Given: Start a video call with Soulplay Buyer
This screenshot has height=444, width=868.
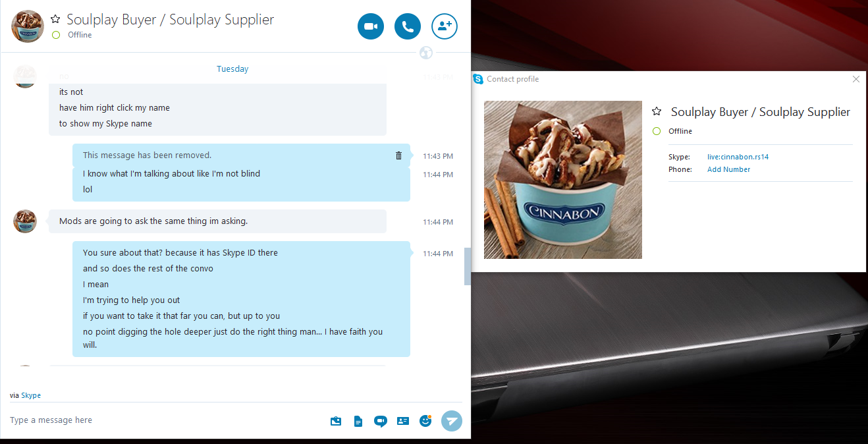Looking at the screenshot, I should click(x=370, y=26).
